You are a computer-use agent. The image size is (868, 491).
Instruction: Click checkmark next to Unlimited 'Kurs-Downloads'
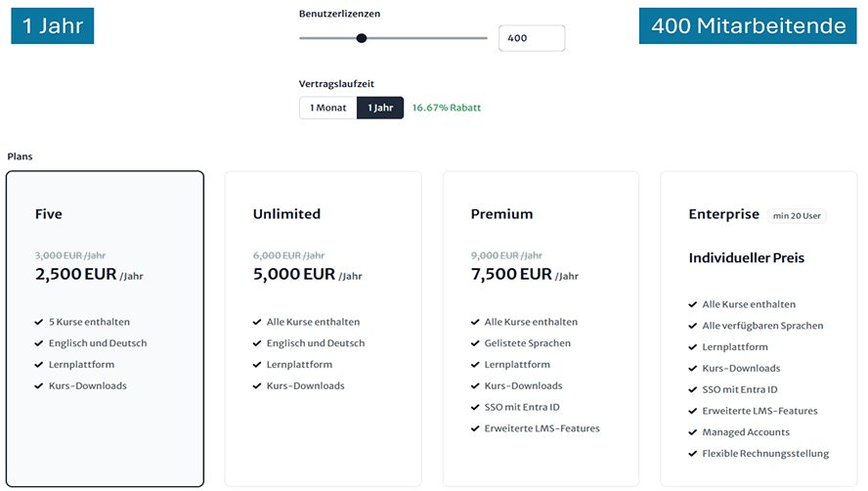pos(256,385)
